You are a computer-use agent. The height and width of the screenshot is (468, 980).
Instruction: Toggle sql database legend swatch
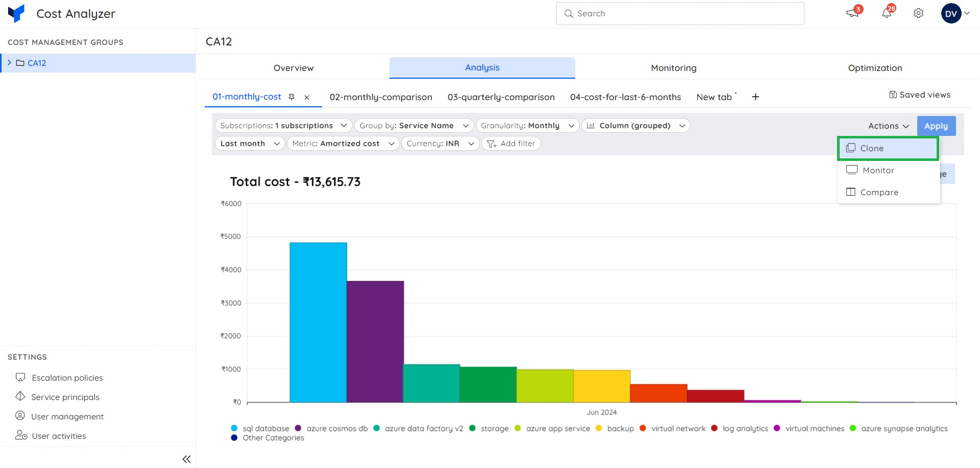click(x=234, y=428)
